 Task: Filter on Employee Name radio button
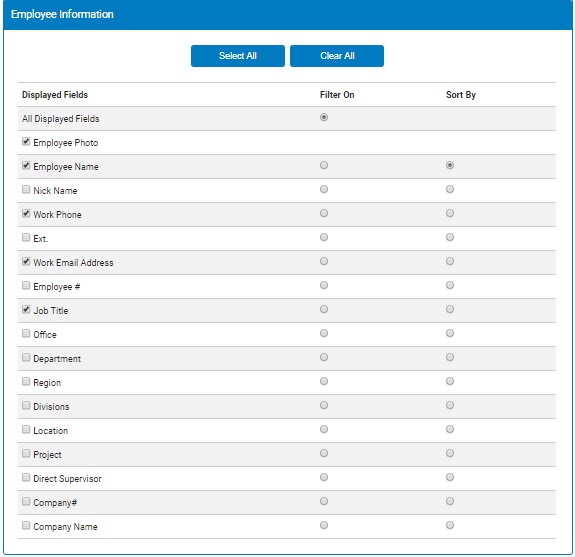pos(324,165)
